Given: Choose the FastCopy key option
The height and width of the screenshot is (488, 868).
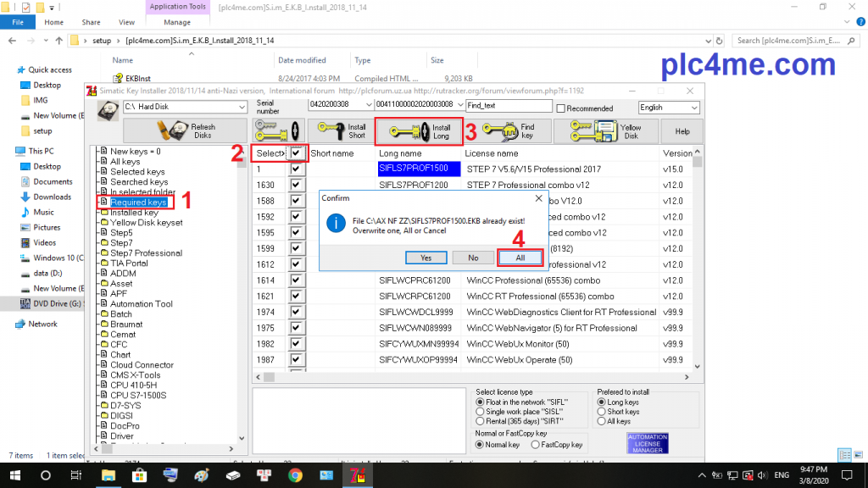Looking at the screenshot, I should tap(534, 445).
